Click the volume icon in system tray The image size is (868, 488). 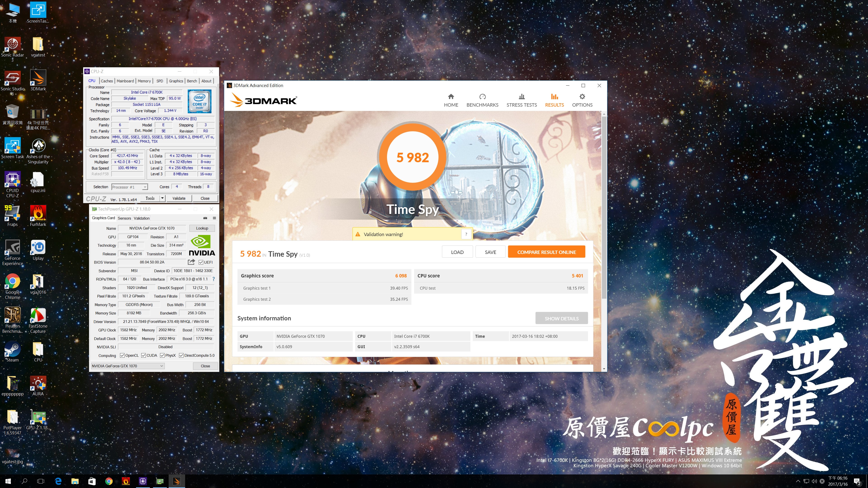click(814, 481)
